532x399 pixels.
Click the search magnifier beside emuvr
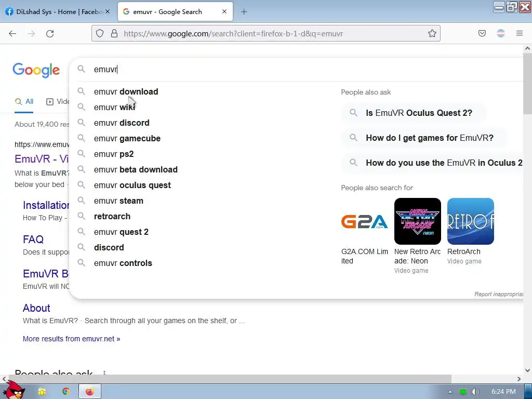81,69
